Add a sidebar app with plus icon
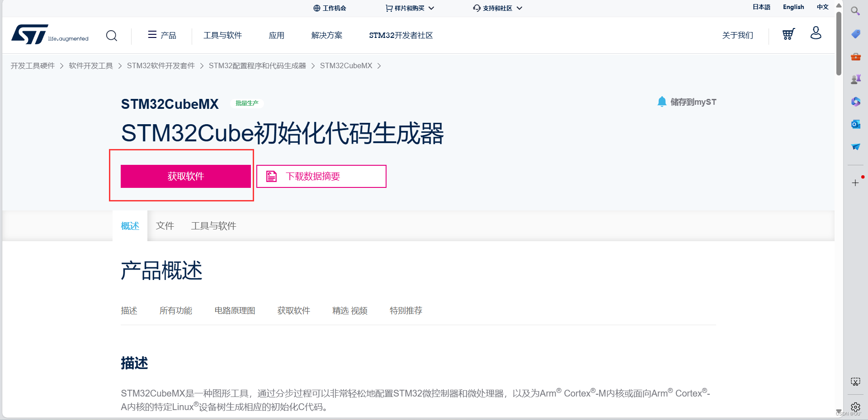 (x=855, y=183)
